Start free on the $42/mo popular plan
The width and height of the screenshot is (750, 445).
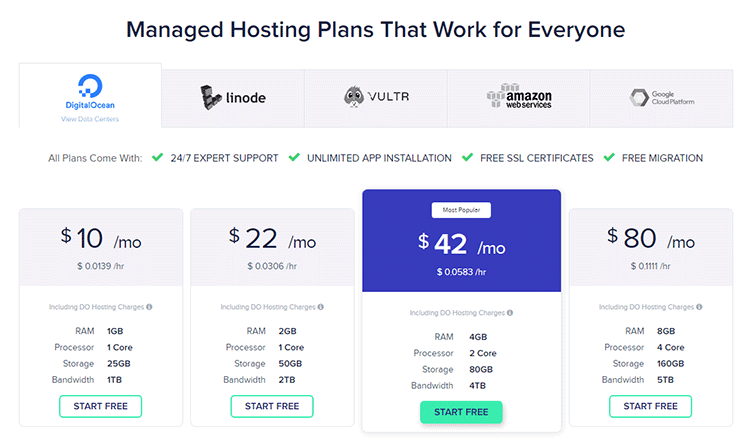[461, 412]
